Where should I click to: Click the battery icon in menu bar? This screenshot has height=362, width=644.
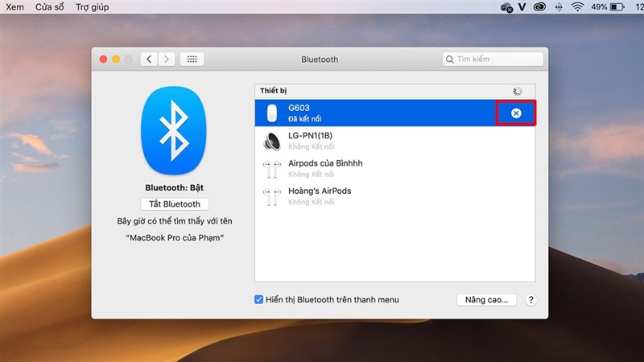click(617, 7)
